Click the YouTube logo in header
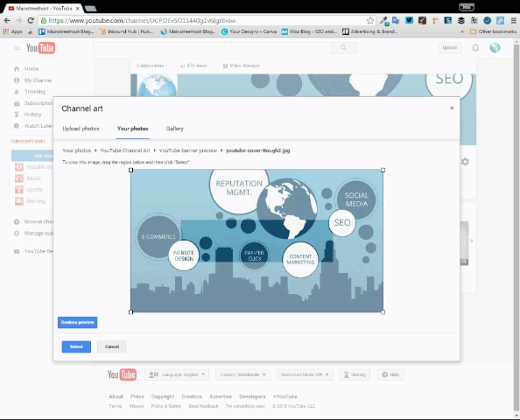520x420 pixels. (41, 48)
